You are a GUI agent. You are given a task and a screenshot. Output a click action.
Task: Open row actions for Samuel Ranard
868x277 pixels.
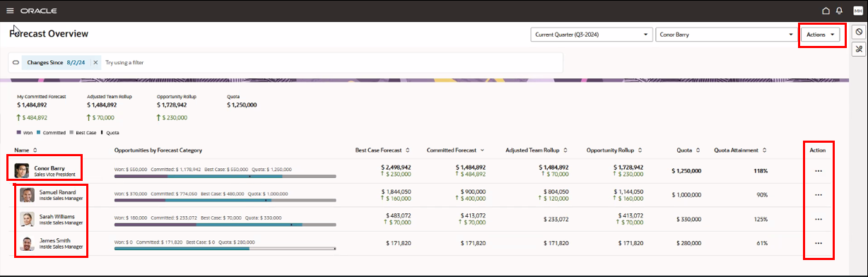point(819,195)
